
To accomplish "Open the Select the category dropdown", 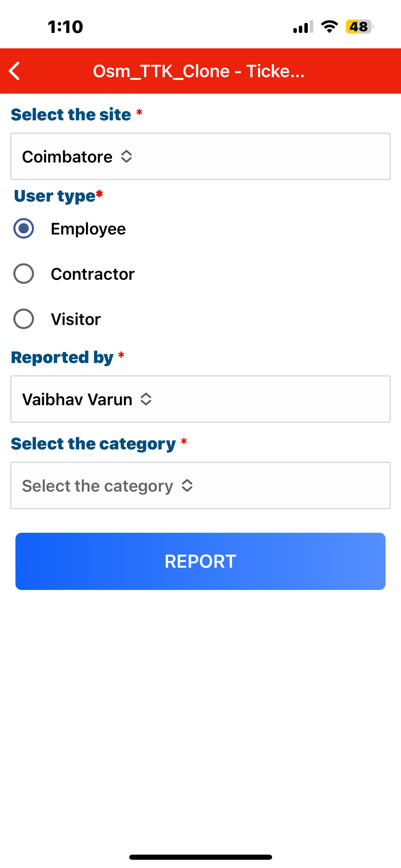I will coord(200,485).
